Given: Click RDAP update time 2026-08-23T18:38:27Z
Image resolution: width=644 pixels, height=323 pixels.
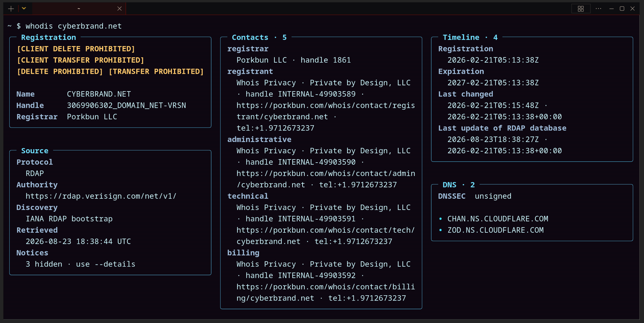Looking at the screenshot, I should click(x=493, y=140).
